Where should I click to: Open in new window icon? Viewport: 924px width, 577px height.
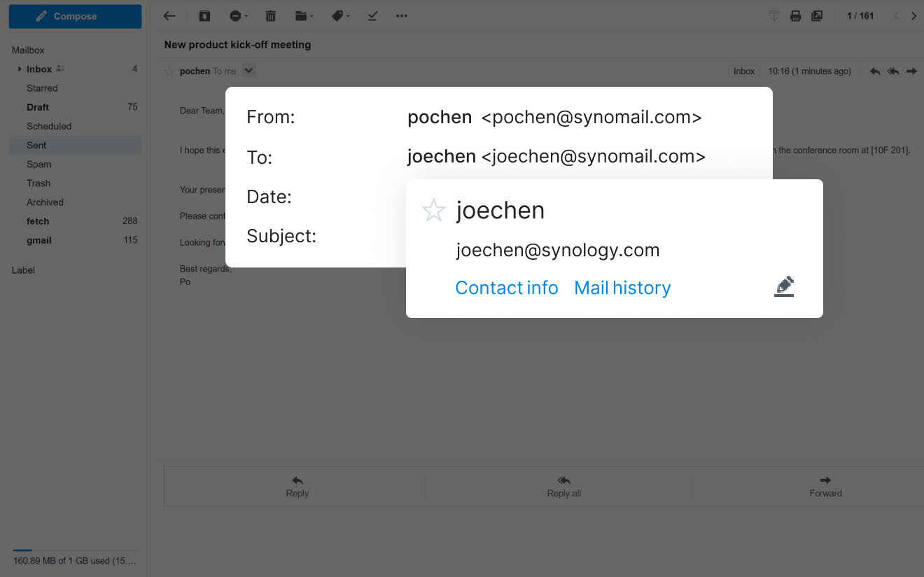pyautogui.click(x=817, y=16)
